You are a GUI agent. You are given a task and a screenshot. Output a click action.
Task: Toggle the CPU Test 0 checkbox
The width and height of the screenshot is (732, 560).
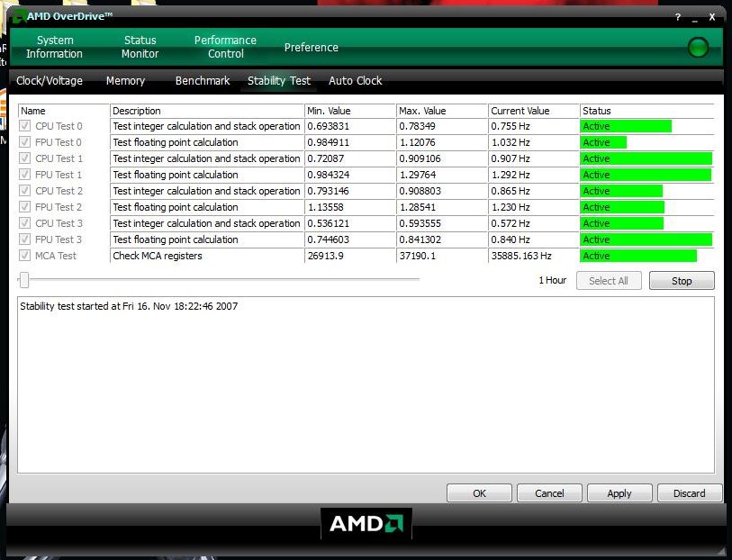coord(24,126)
